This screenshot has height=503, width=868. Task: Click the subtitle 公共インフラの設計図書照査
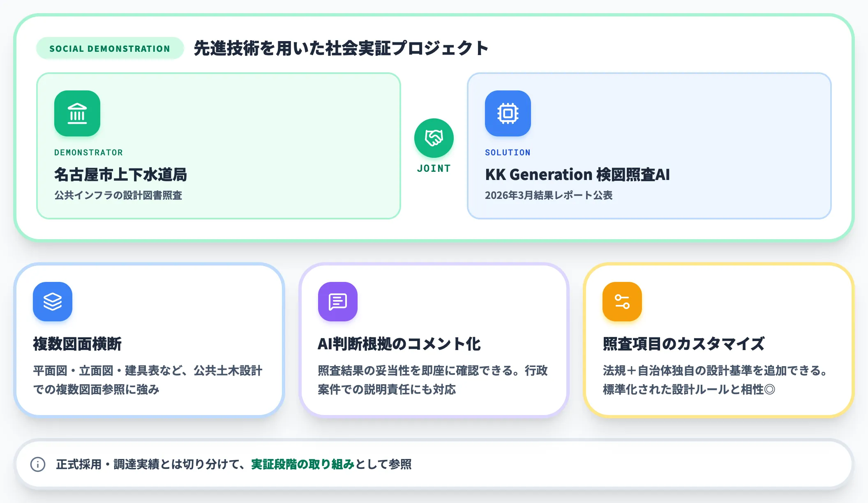click(118, 195)
